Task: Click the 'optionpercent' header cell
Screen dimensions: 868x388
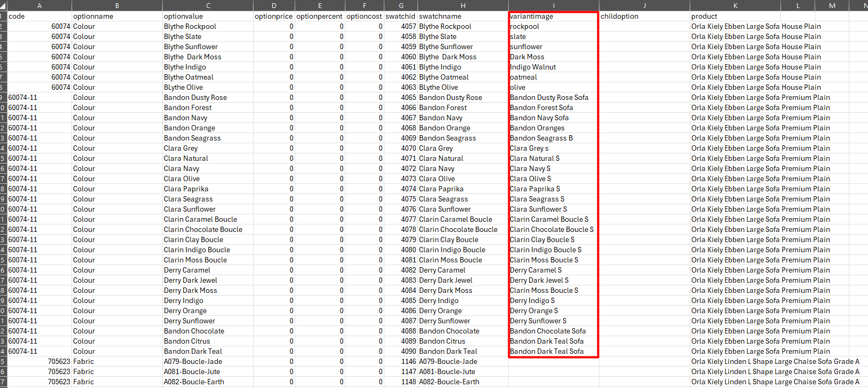Action: (319, 16)
